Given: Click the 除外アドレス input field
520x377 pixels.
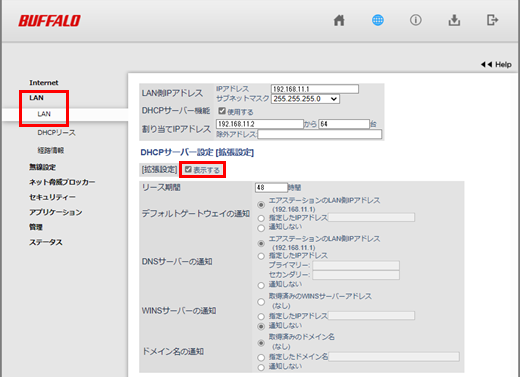Looking at the screenshot, I should click(x=320, y=134).
